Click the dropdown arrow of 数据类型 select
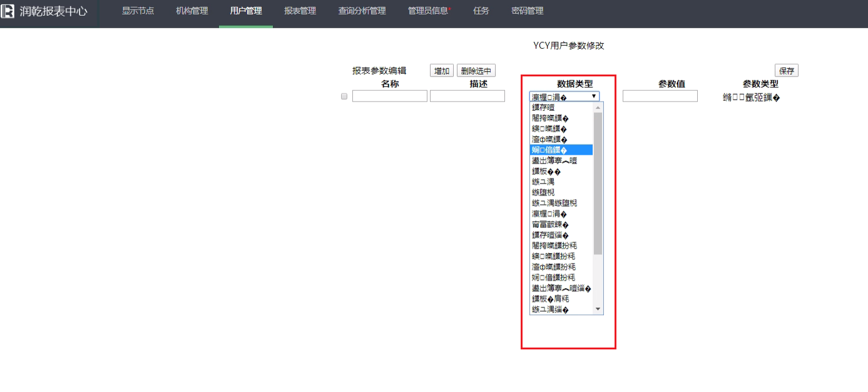The height and width of the screenshot is (392, 868). click(x=593, y=96)
